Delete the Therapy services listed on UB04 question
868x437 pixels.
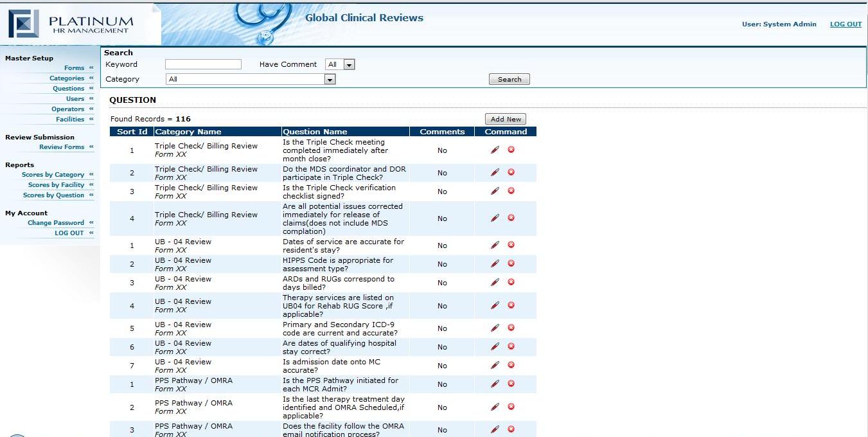[511, 305]
